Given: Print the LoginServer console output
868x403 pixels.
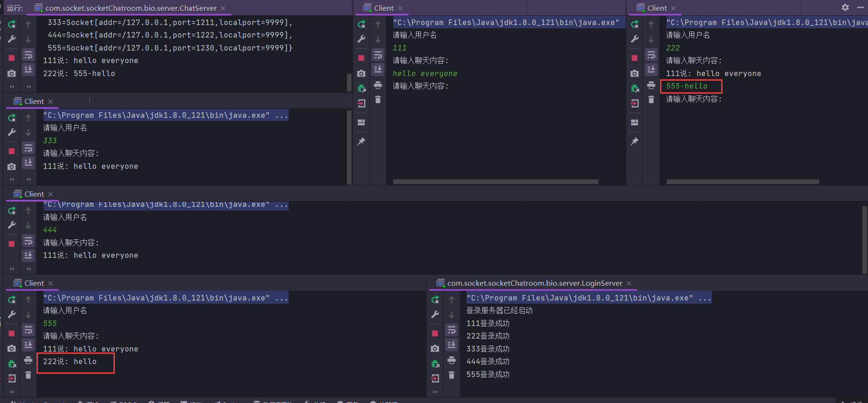Looking at the screenshot, I should (452, 360).
